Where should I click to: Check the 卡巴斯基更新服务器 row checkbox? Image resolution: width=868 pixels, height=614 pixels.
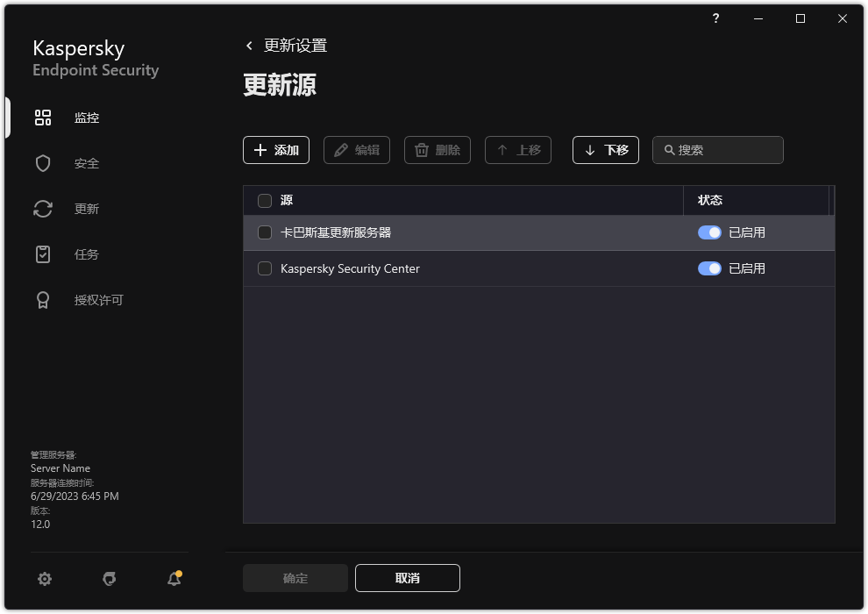[264, 232]
